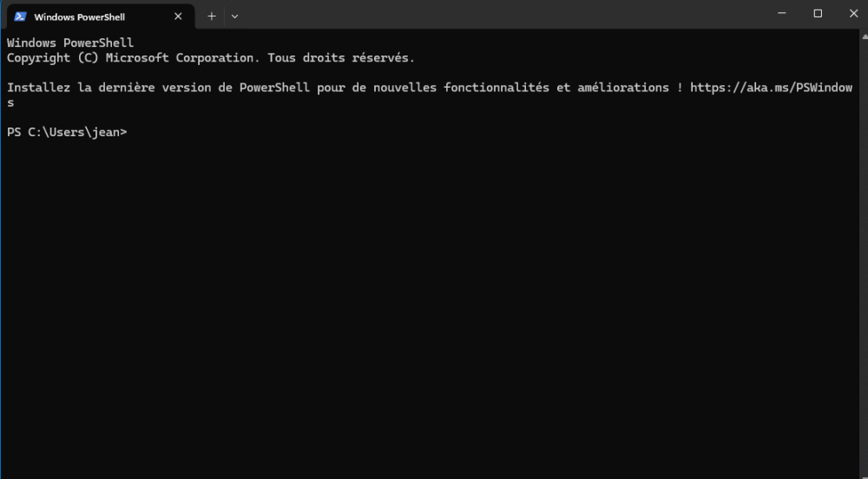
Task: Expand the new tab profile dropdown chevron
Action: 234,16
